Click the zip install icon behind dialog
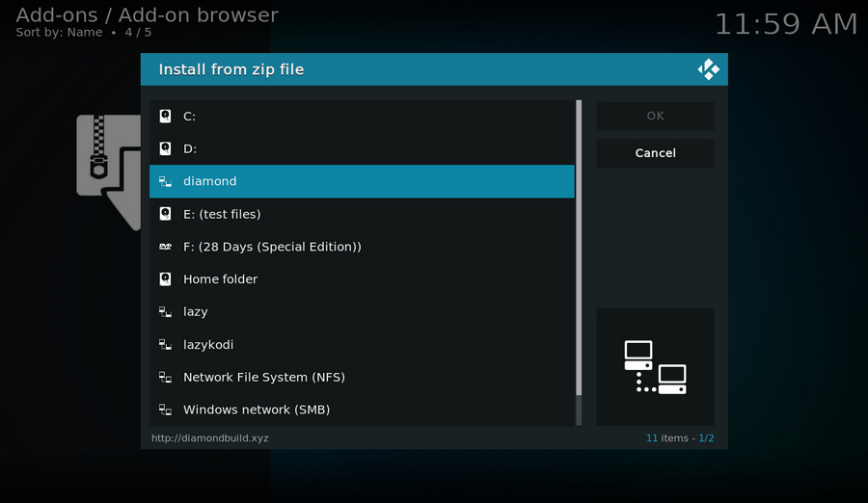Viewport: 868px width, 503px height. (x=108, y=172)
